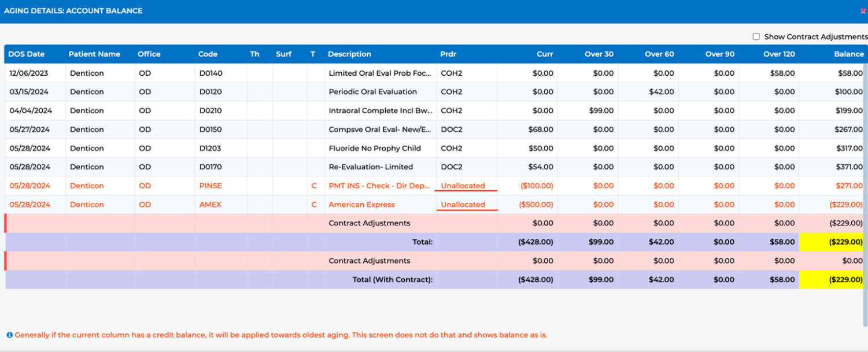The image size is (868, 352).
Task: Click code D0120
Action: pyautogui.click(x=210, y=92)
